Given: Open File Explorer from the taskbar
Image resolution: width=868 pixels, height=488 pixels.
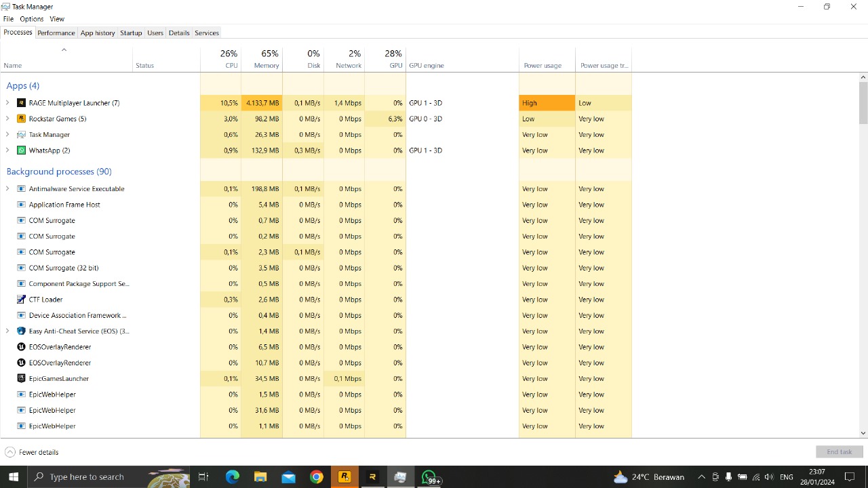Looking at the screenshot, I should pyautogui.click(x=260, y=477).
